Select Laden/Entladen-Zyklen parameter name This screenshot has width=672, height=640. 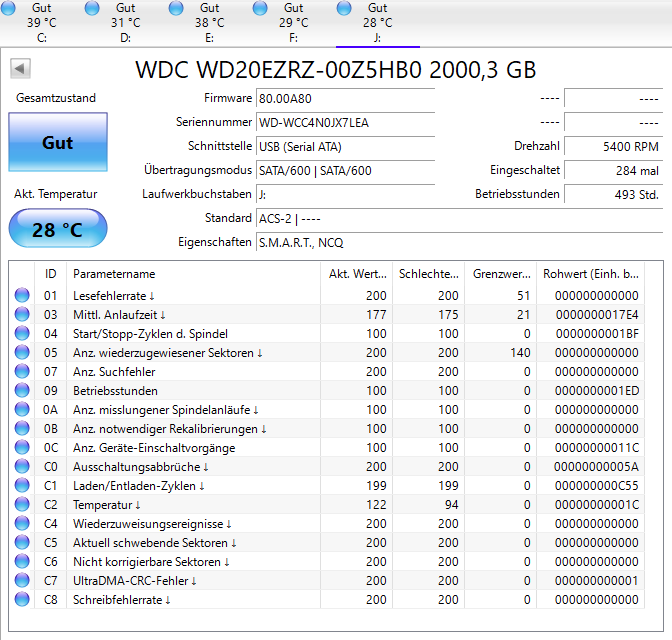(139, 486)
